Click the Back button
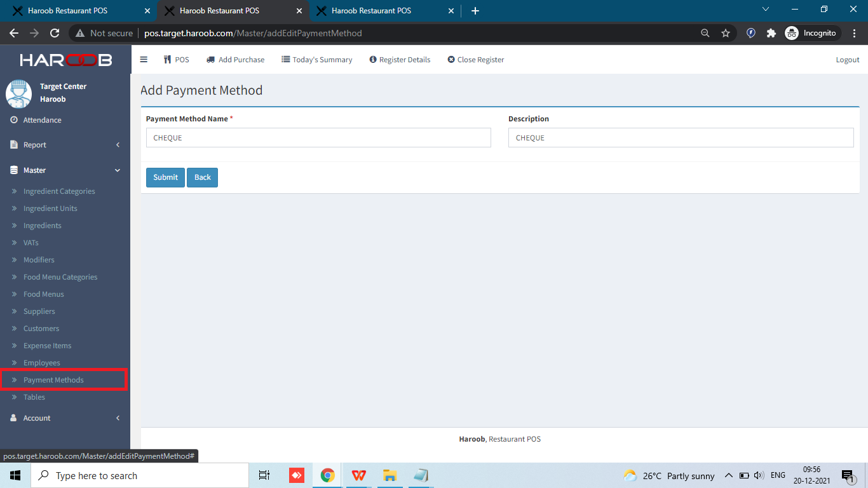The width and height of the screenshot is (868, 488). [202, 177]
